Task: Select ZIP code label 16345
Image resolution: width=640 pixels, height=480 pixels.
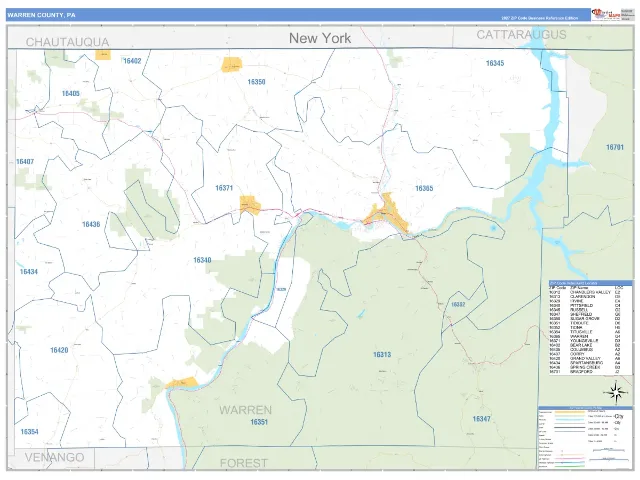Action: (x=495, y=63)
